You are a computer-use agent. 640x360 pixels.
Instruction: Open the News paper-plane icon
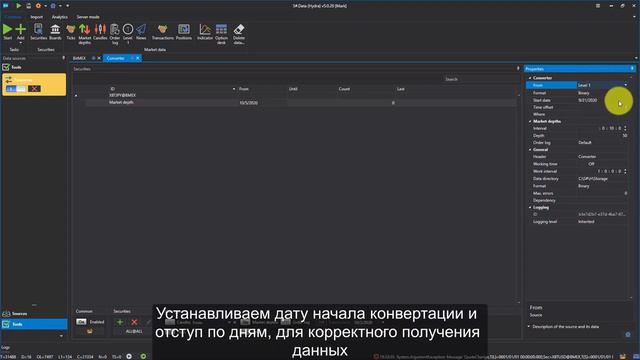pos(141,29)
